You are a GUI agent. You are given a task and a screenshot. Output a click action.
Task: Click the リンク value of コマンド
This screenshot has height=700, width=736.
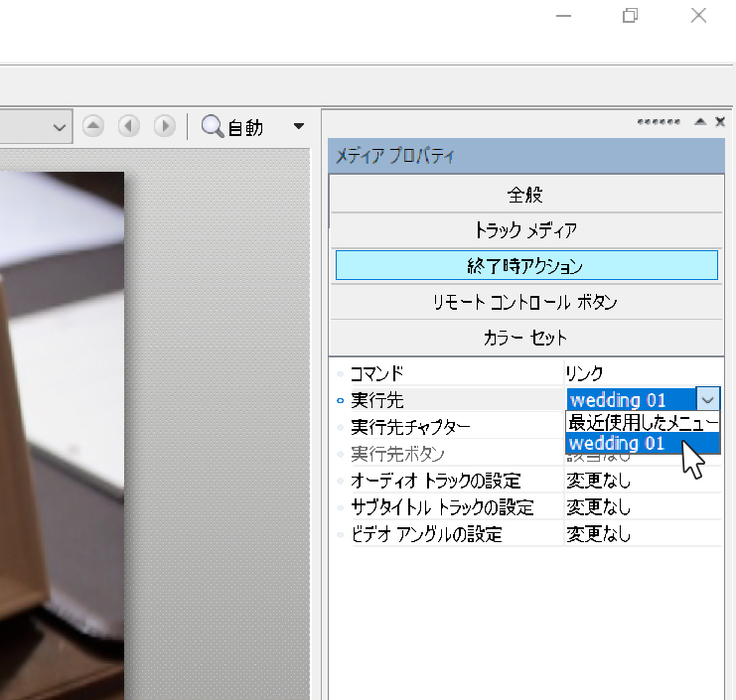tap(584, 373)
